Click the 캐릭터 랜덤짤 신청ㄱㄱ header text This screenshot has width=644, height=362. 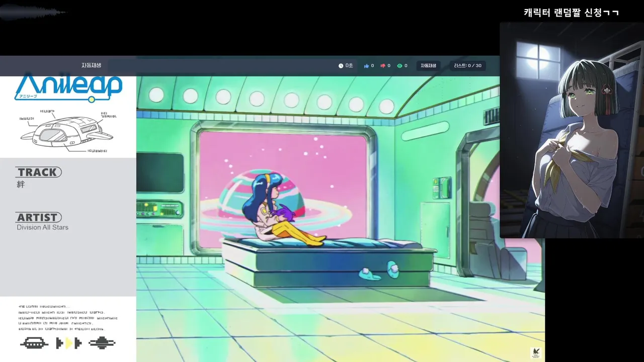(x=571, y=13)
